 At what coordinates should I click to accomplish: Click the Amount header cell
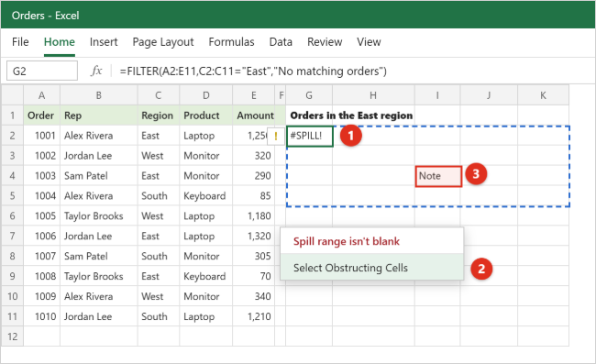[x=253, y=116]
